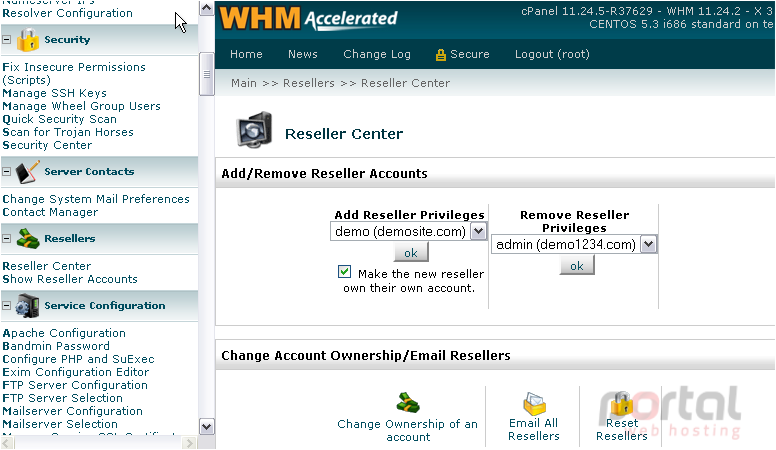The image size is (776, 450).
Task: Click Reseller Center in the breadcrumb
Action: [405, 83]
